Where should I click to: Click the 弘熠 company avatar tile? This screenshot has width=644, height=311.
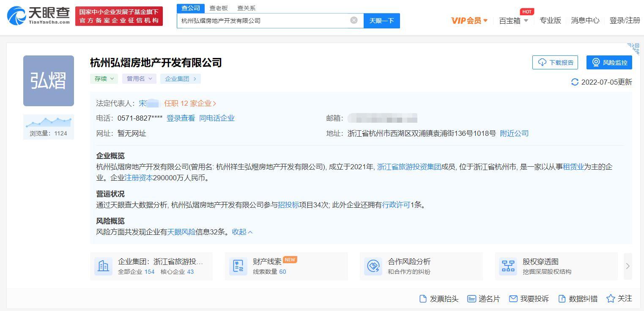pyautogui.click(x=49, y=81)
